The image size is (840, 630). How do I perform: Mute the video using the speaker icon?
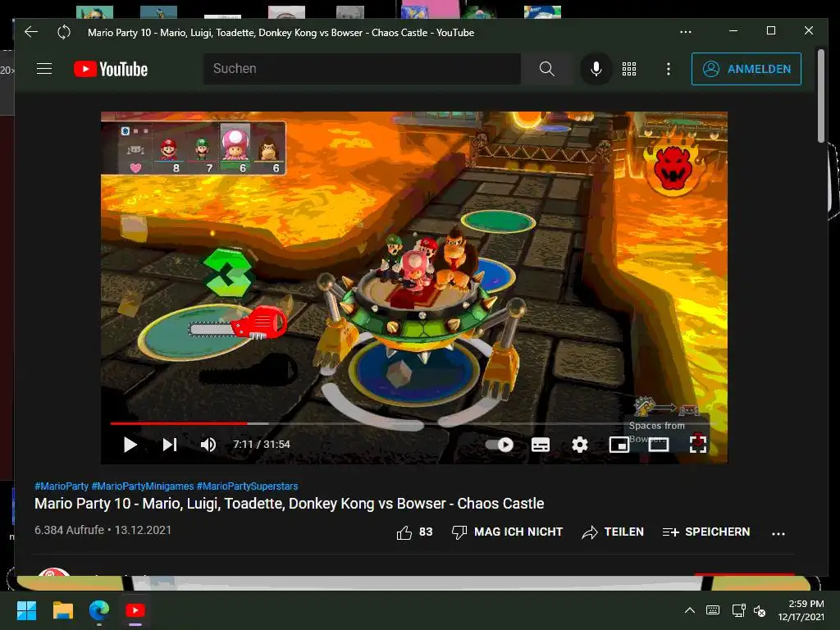tap(208, 445)
